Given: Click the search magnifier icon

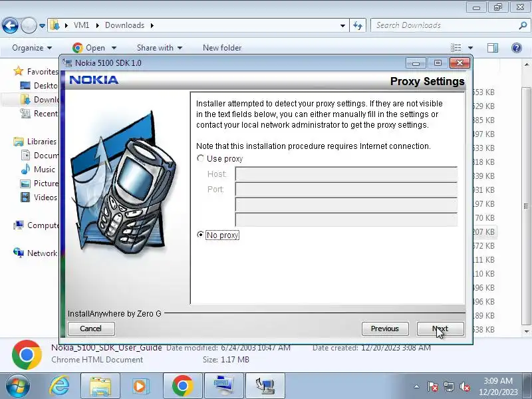Looking at the screenshot, I should 523,25.
